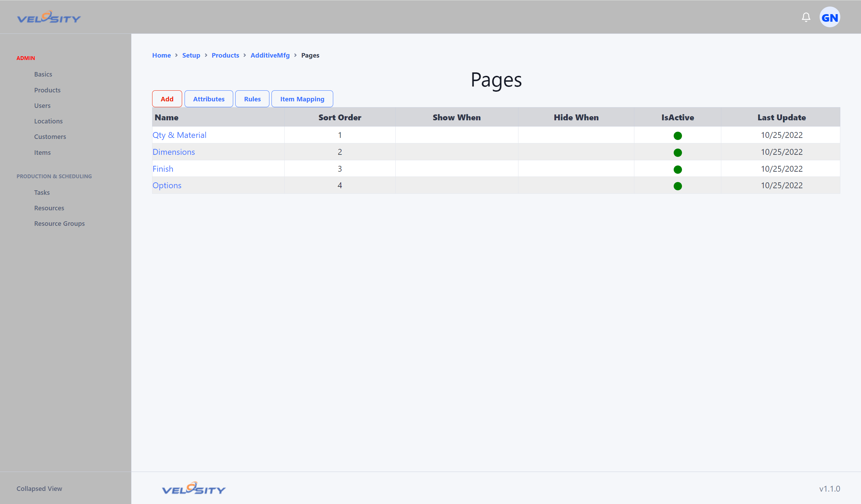Go to AdditiveMfg in the breadcrumb
Screen dimensions: 861x504
click(270, 55)
